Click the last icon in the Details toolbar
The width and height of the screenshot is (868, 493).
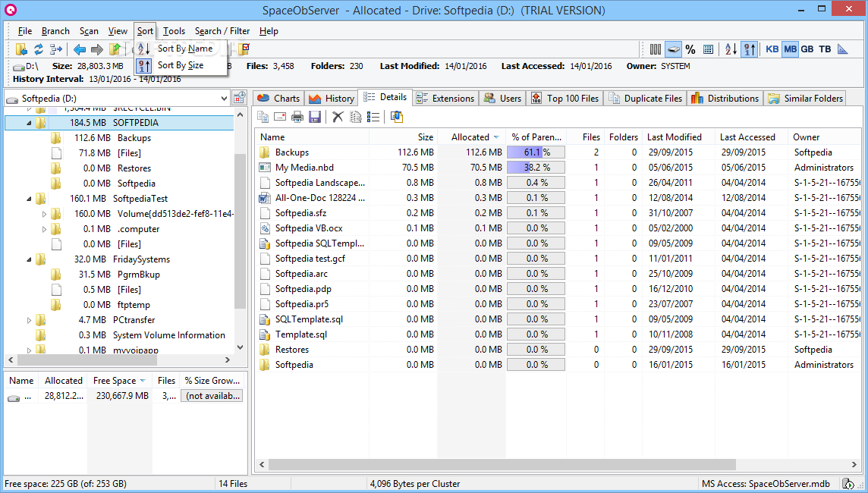(x=396, y=117)
